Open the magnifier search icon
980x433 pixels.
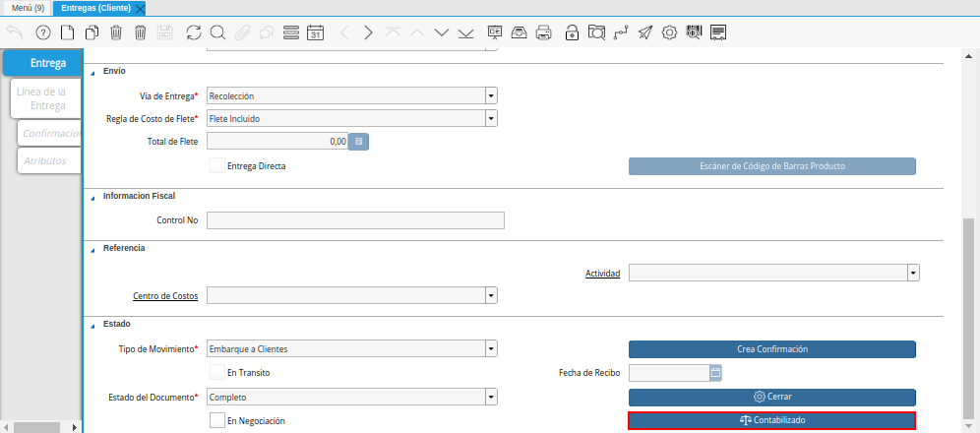pyautogui.click(x=217, y=32)
